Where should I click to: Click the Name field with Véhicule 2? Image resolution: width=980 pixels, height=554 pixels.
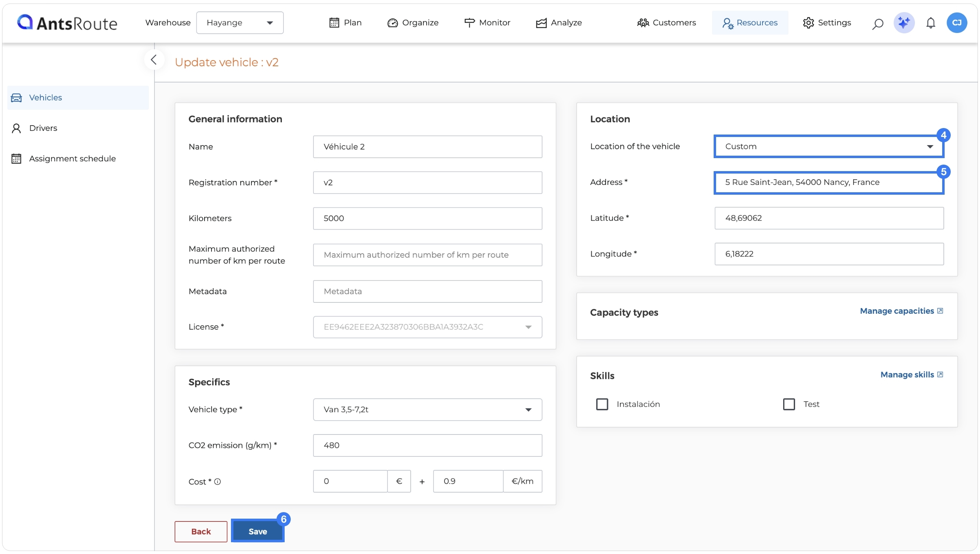(427, 147)
